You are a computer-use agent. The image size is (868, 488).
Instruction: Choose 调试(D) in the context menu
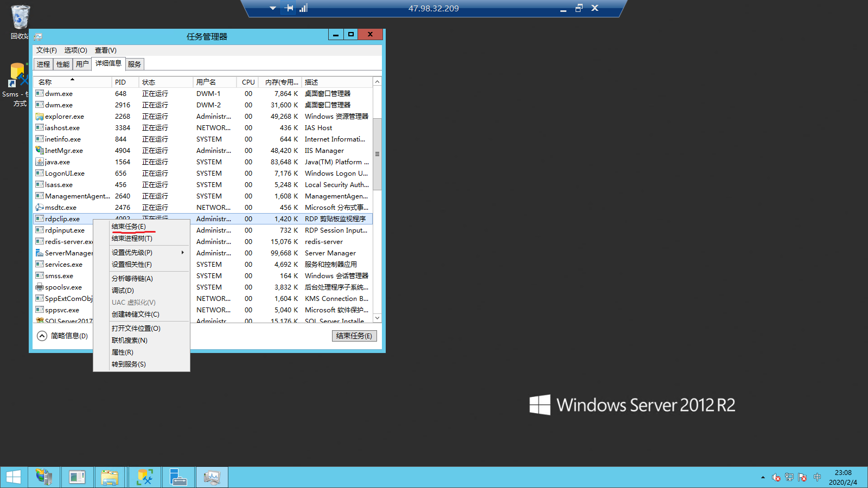[142, 291]
